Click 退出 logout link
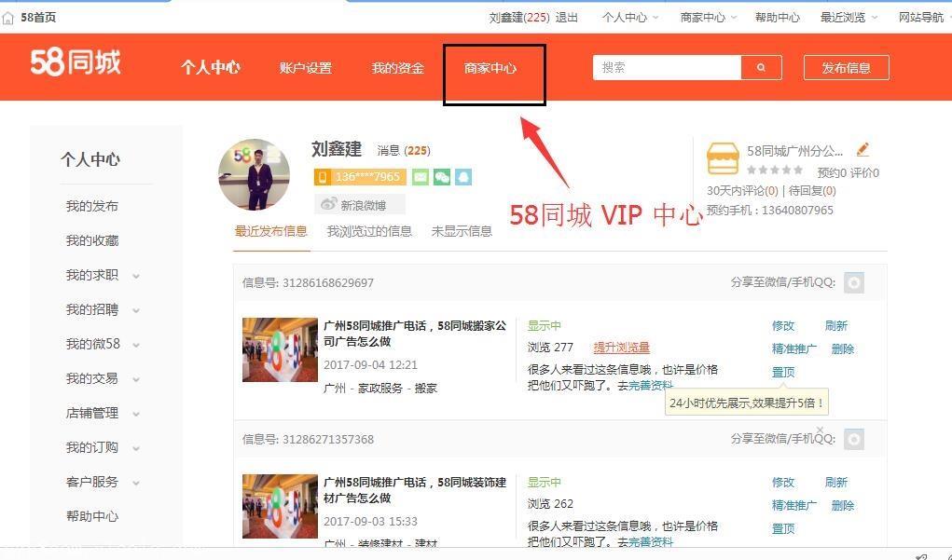952x560 pixels. point(567,18)
